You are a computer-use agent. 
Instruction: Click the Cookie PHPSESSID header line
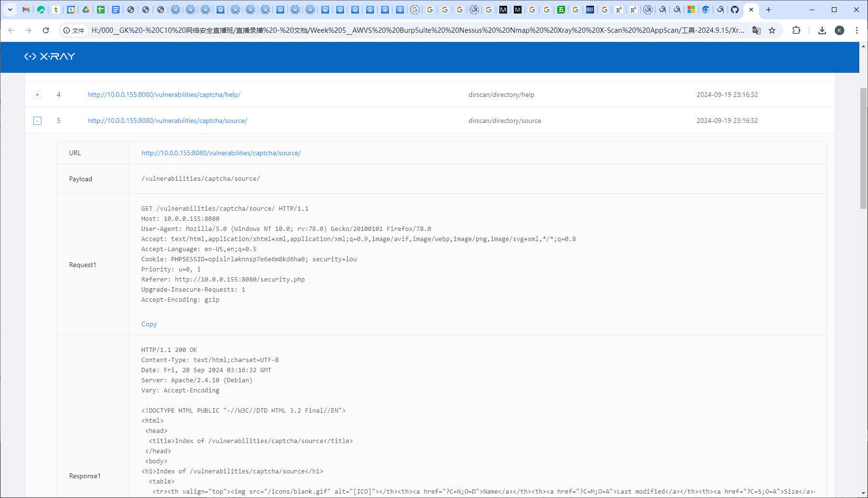coord(249,259)
